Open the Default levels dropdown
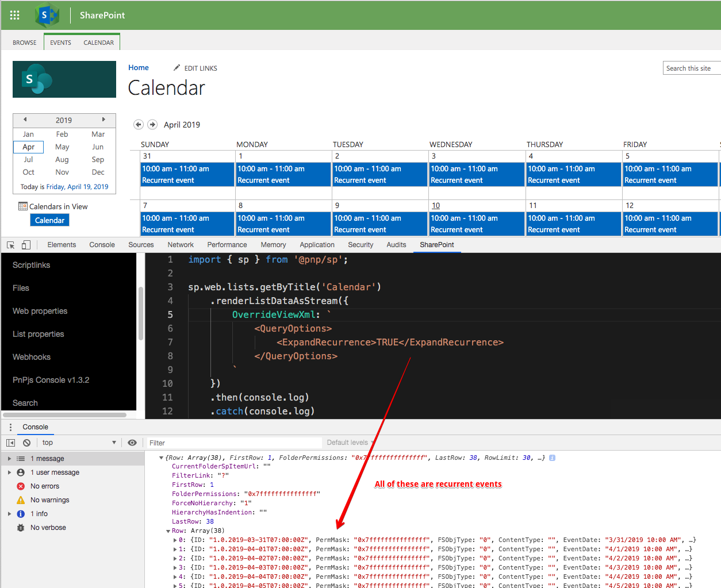721x588 pixels. pyautogui.click(x=351, y=443)
